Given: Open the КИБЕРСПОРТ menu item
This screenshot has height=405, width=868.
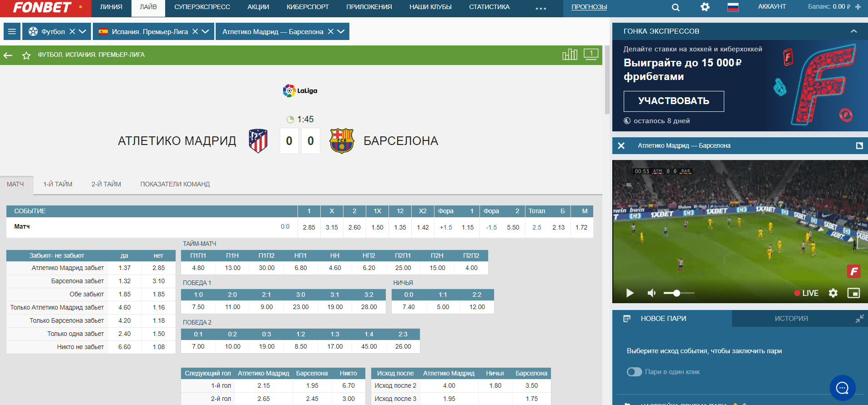Looking at the screenshot, I should 308,7.
